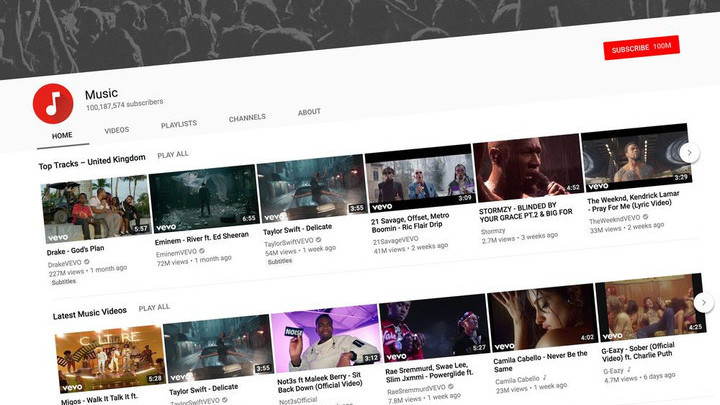Click 21 Savage Ric Flair Drip title
The height and width of the screenshot is (405, 720).
click(x=410, y=222)
